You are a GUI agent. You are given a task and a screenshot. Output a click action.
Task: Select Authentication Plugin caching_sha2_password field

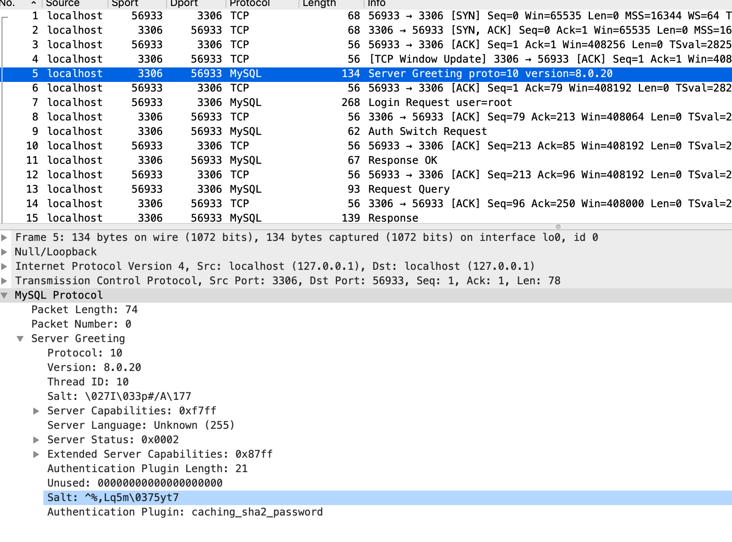pos(185,512)
